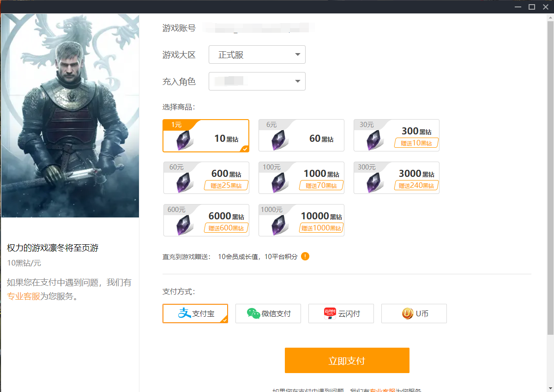Image resolution: width=554 pixels, height=392 pixels.
Task: Open the 游戏大区 dropdown showing 正式服
Action: (257, 54)
